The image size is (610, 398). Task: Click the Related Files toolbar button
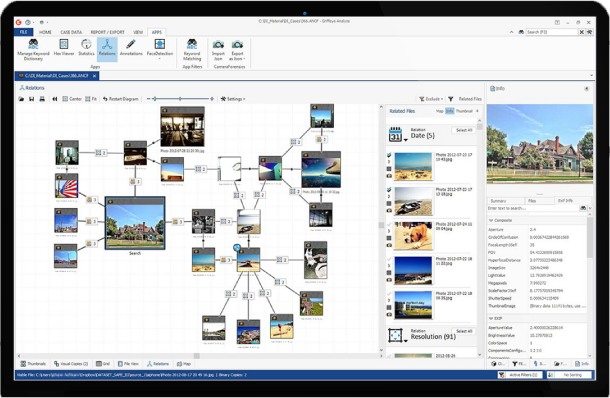470,99
